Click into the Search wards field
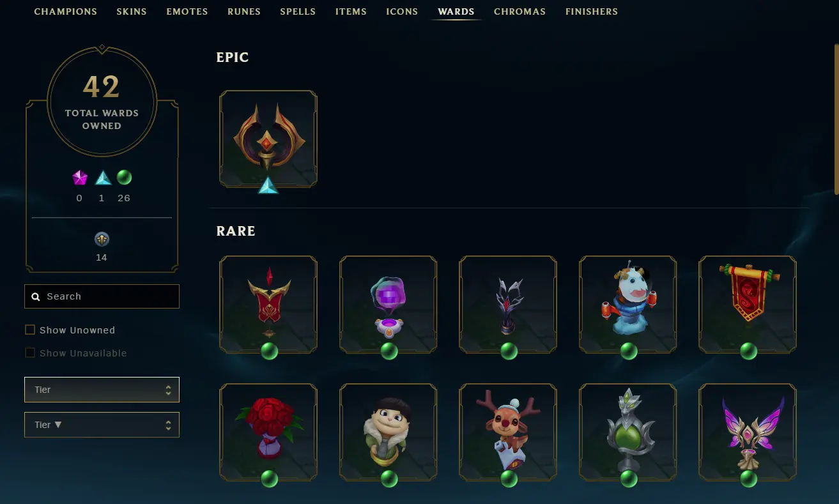This screenshot has height=504, width=839. [x=102, y=296]
